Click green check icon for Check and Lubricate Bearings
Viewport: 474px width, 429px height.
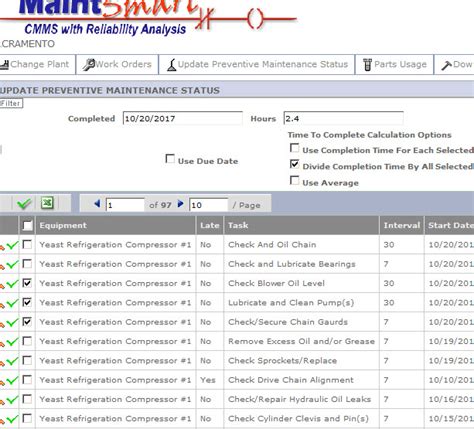point(13,265)
